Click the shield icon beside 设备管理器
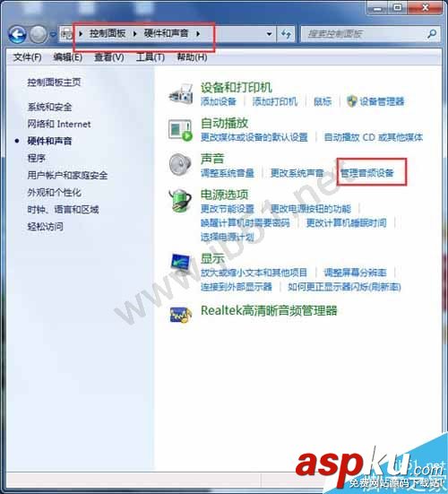The height and width of the screenshot is (494, 448). click(x=351, y=101)
